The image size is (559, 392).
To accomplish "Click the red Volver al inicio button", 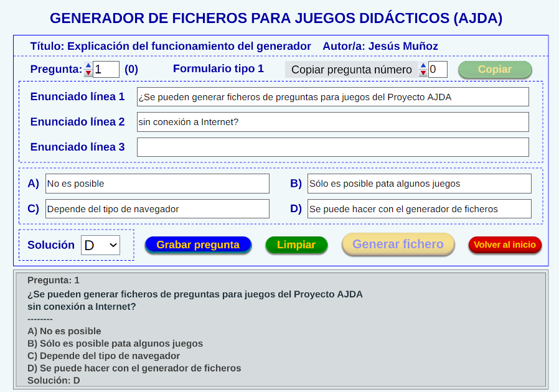I will pyautogui.click(x=505, y=245).
